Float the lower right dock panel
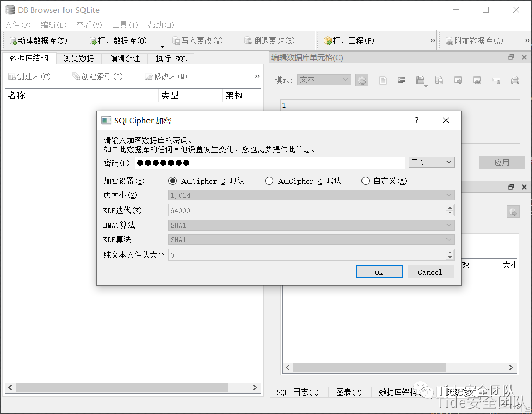Image resolution: width=532 pixels, height=414 pixels. click(511, 187)
